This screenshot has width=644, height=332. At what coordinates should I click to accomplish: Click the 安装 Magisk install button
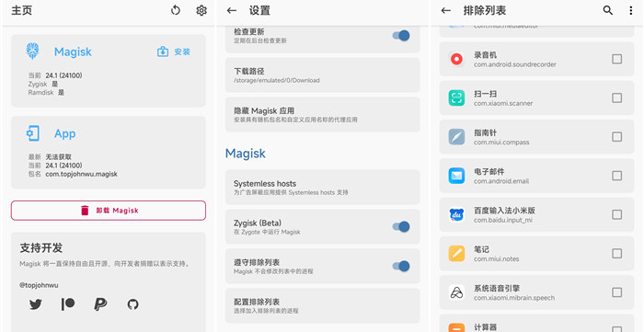click(x=174, y=52)
